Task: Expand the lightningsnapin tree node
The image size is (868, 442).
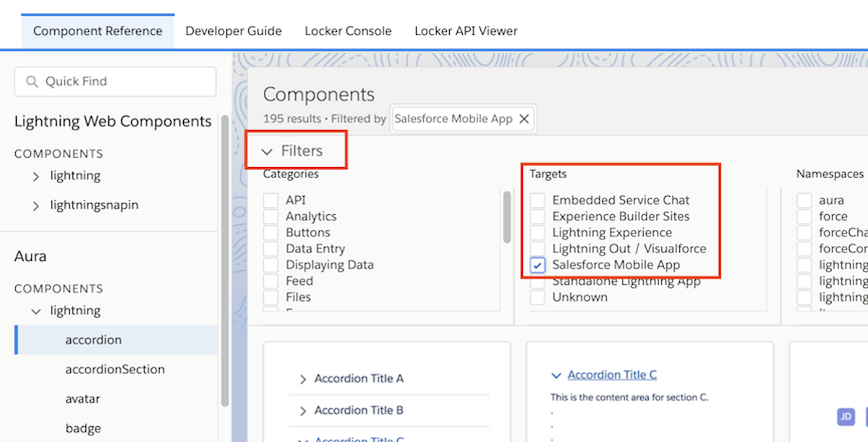Action: [x=36, y=205]
